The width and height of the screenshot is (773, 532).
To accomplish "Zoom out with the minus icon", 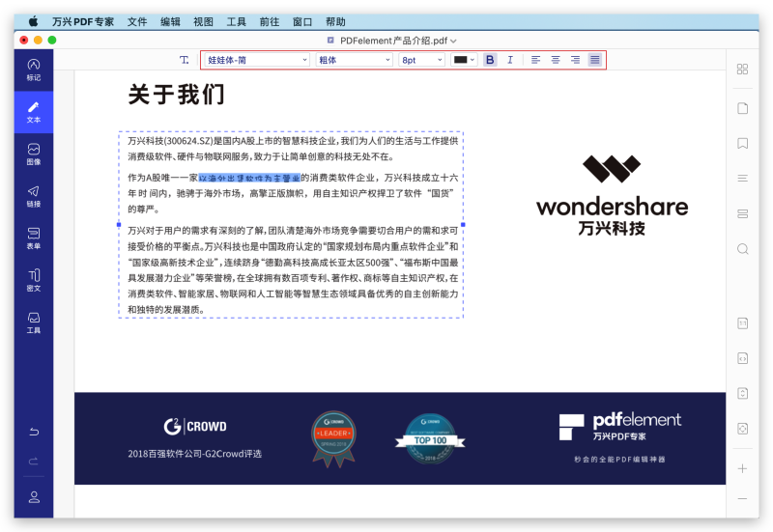I will point(742,499).
